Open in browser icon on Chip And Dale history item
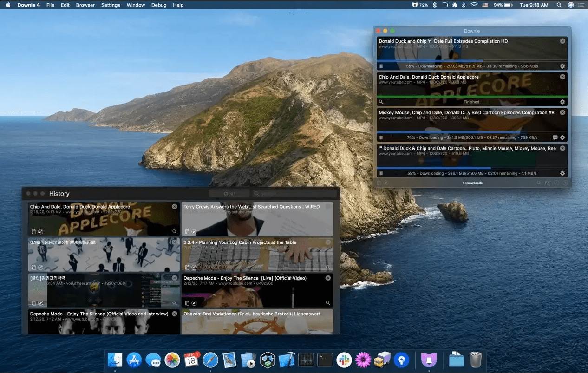The image size is (588, 373). 40,231
